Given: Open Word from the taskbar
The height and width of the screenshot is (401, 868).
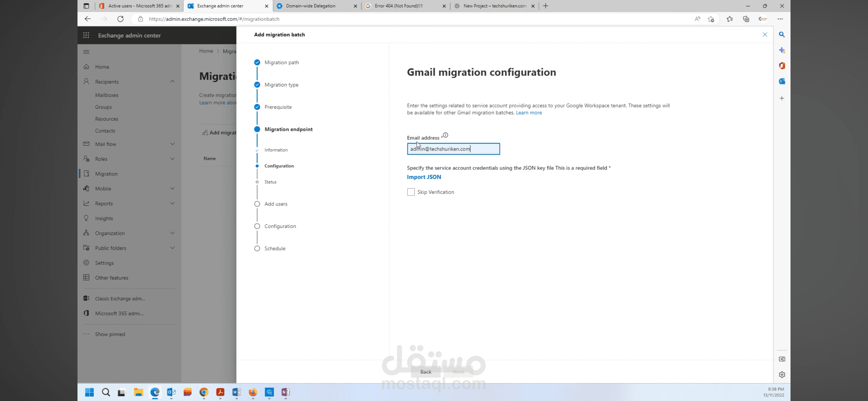Looking at the screenshot, I should [236, 392].
